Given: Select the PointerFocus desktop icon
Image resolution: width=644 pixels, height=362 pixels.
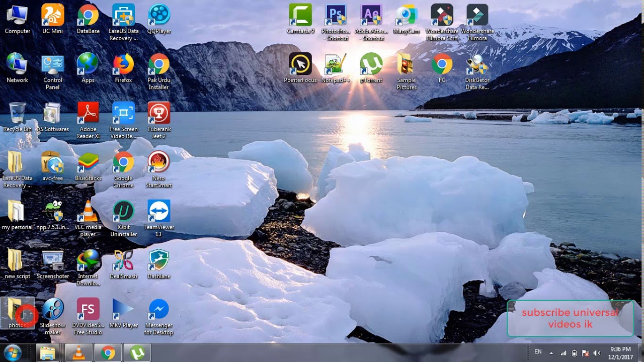Looking at the screenshot, I should tap(300, 64).
